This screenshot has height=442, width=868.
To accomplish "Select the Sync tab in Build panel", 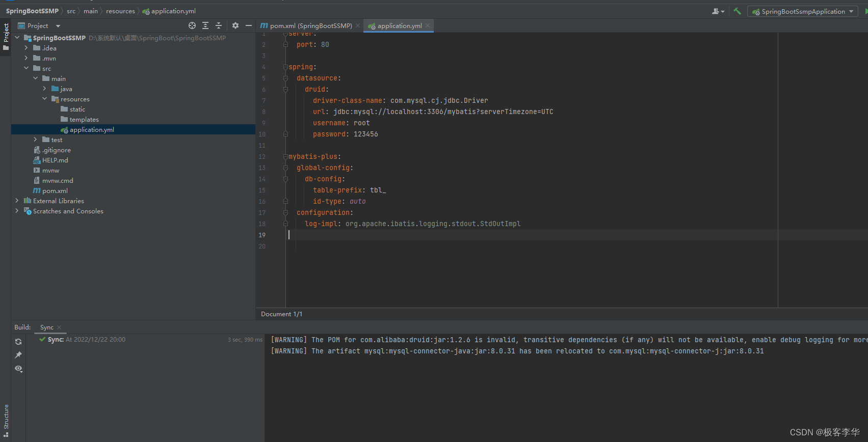I will click(47, 327).
